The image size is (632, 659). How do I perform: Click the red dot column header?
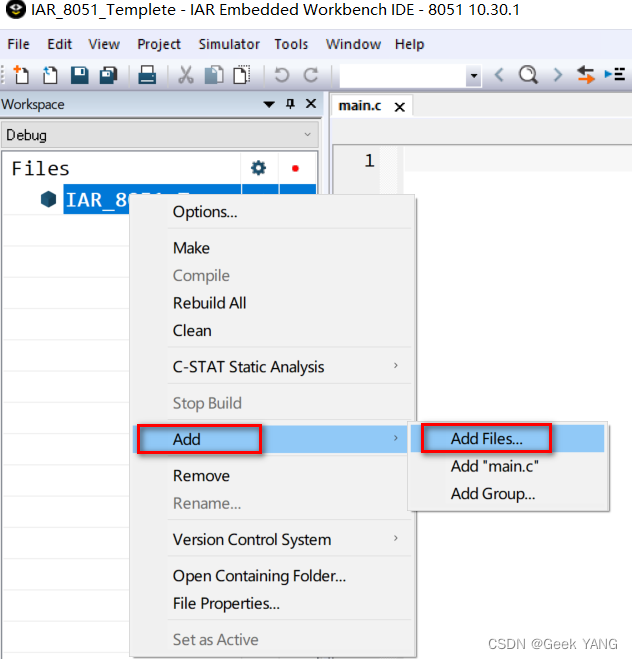click(x=295, y=169)
